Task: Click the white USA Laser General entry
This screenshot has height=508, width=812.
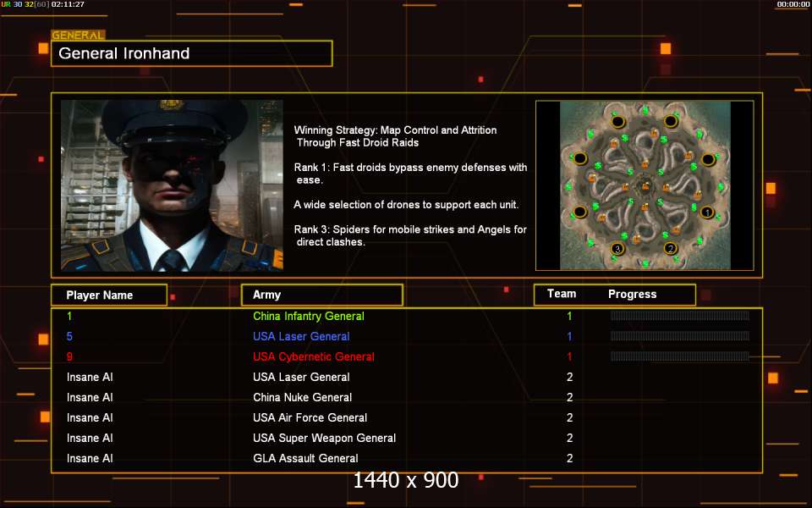Action: 301,377
